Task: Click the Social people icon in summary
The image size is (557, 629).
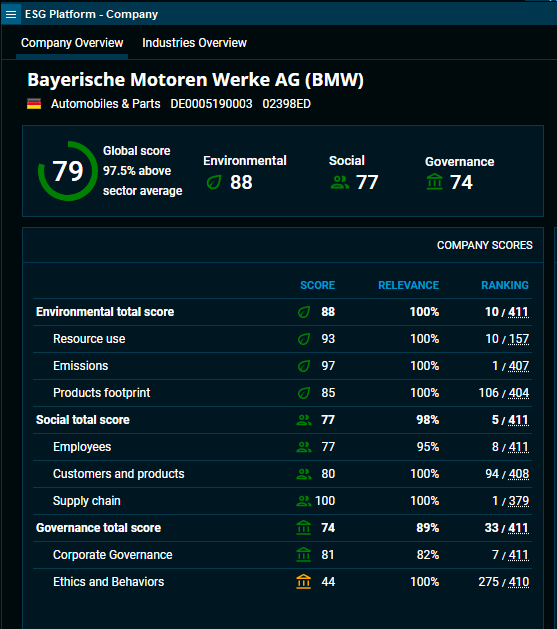Action: (340, 183)
